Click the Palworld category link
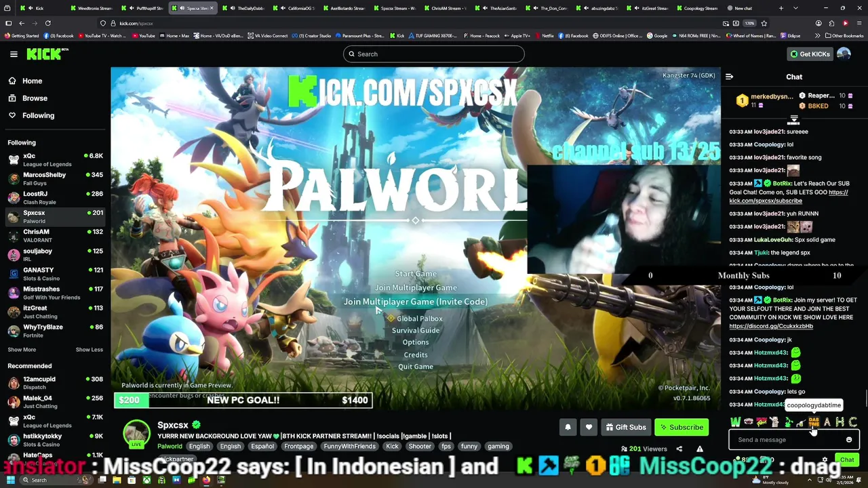This screenshot has width=868, height=488. (170, 446)
